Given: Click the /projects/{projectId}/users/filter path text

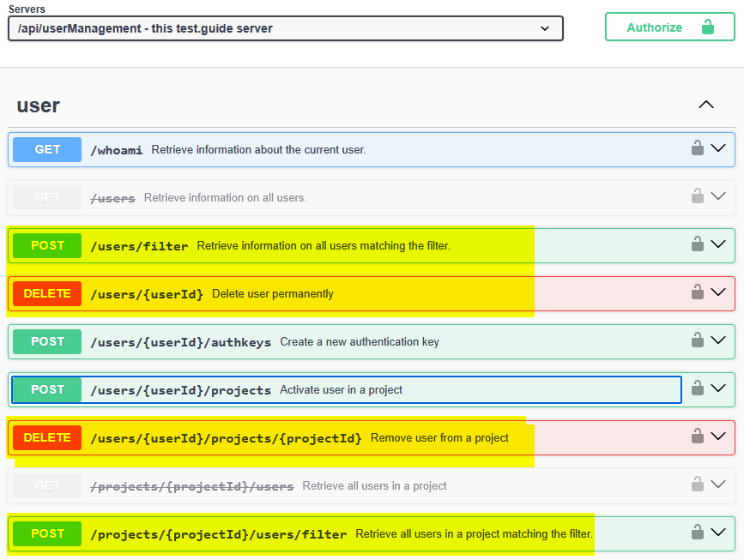Looking at the screenshot, I should [218, 534].
